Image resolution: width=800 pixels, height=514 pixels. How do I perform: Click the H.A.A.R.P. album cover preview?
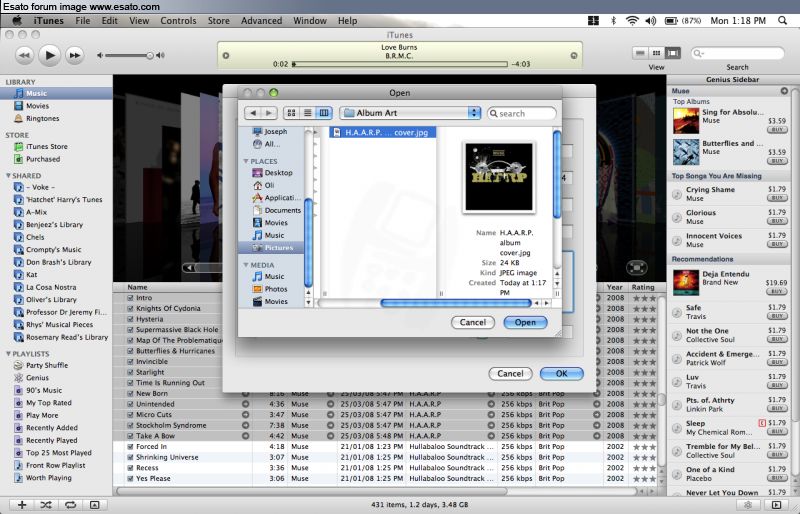coord(499,177)
